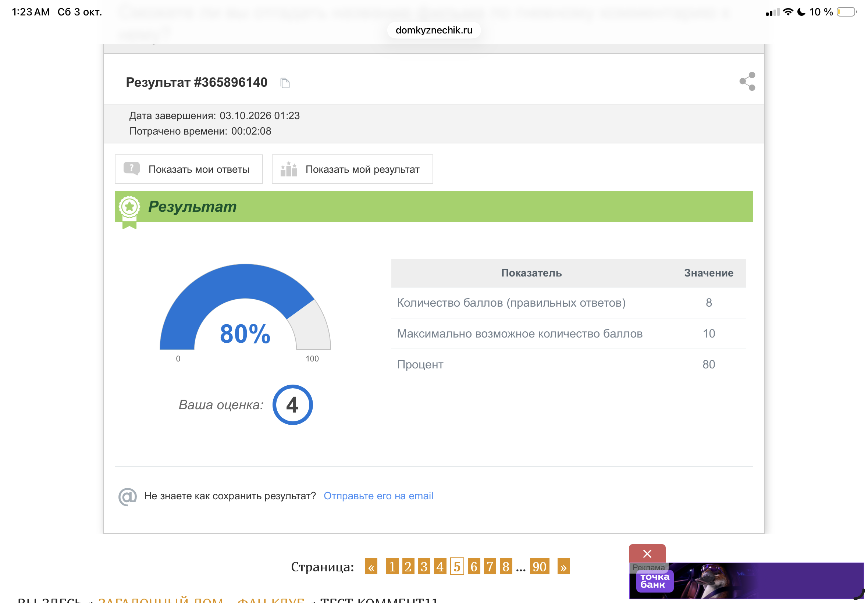Show my answers button

189,169
